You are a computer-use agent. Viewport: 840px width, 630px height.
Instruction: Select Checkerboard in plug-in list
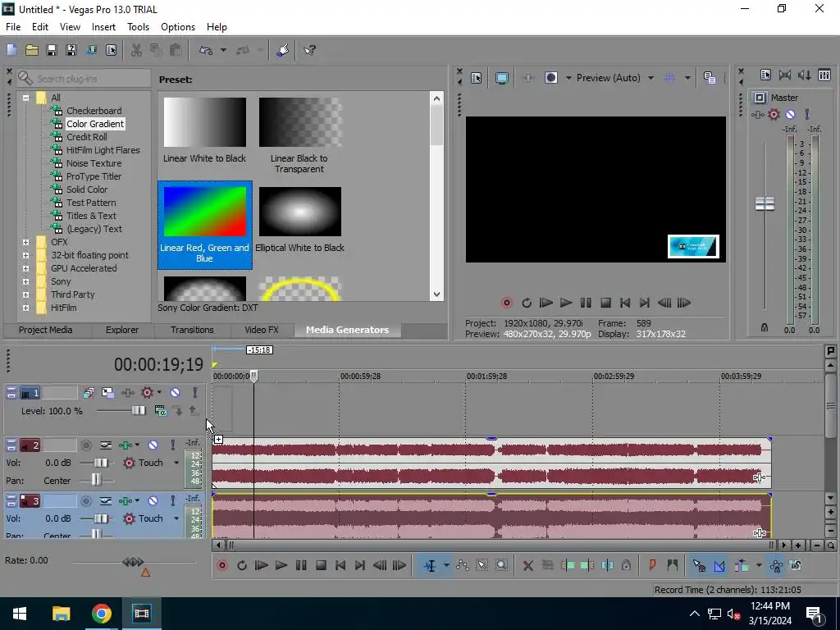point(94,111)
